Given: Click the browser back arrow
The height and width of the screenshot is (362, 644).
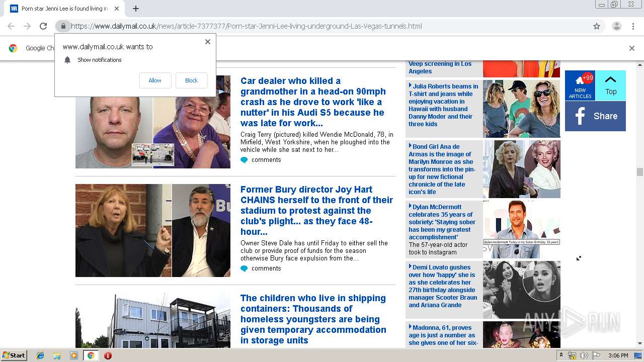Looking at the screenshot, I should click(x=11, y=26).
